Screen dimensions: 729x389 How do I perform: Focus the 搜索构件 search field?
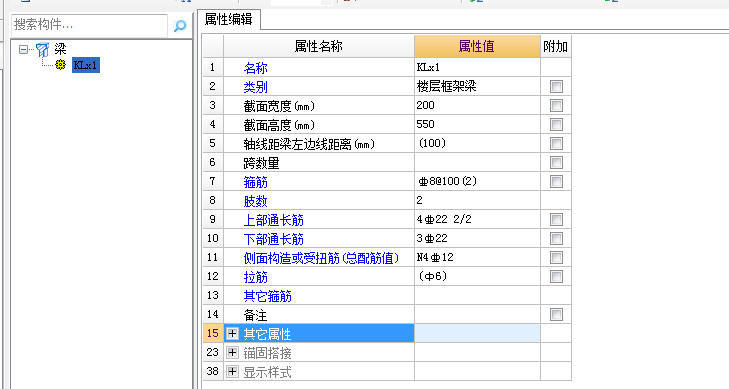(x=89, y=25)
